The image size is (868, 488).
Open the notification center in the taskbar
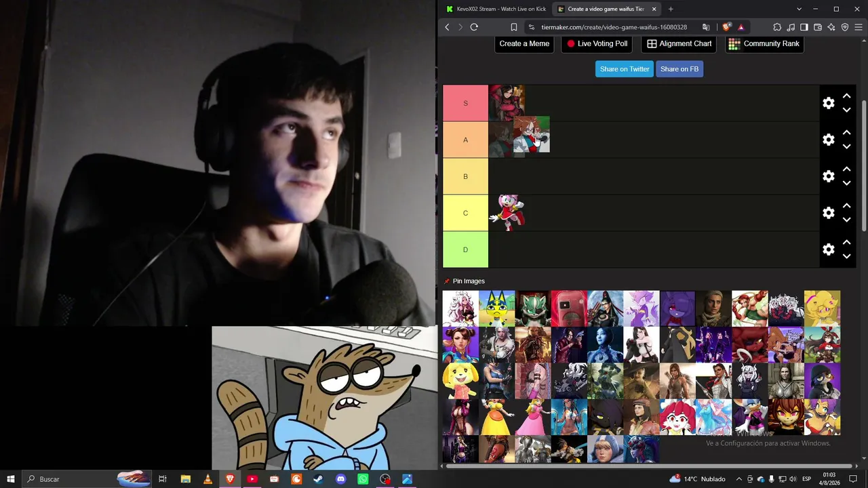tap(854, 479)
